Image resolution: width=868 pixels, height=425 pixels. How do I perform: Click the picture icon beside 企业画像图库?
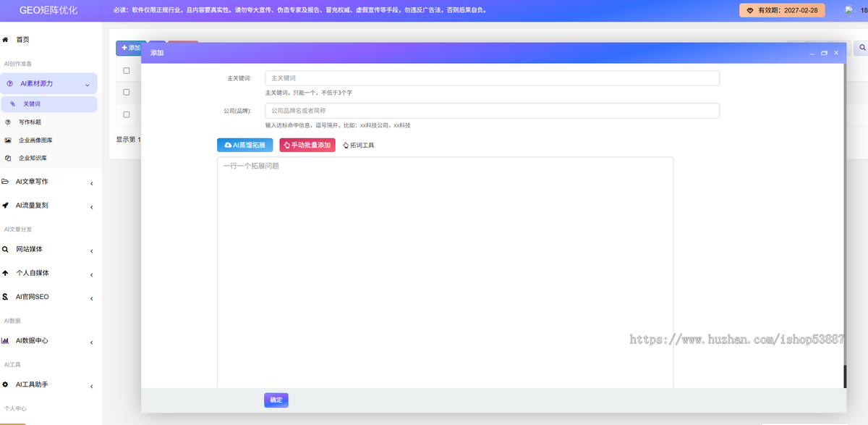[x=8, y=140]
